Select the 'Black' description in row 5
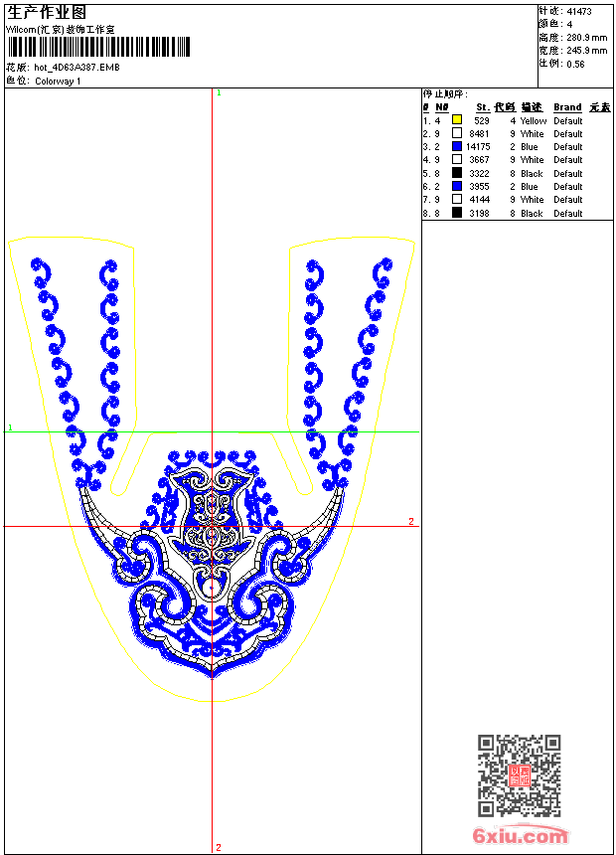The width and height of the screenshot is (616, 855). click(532, 173)
